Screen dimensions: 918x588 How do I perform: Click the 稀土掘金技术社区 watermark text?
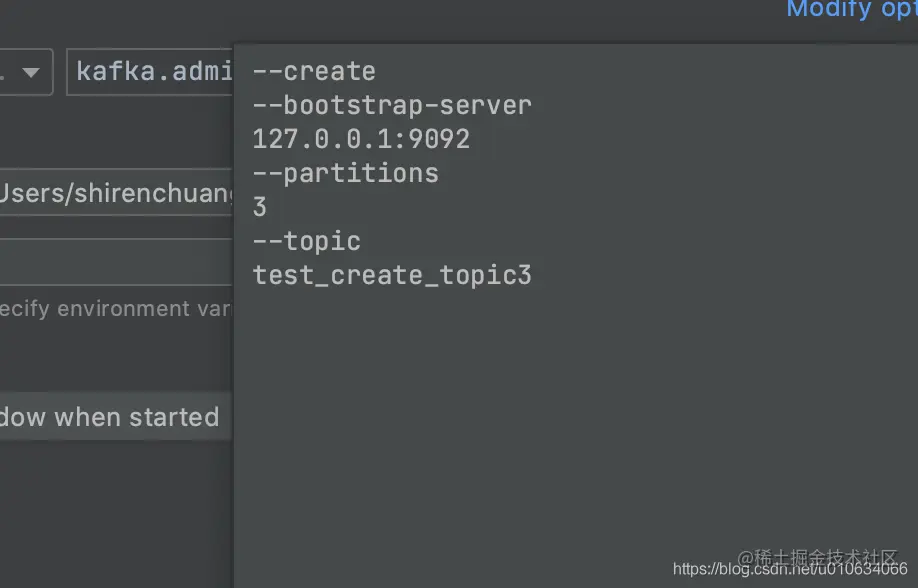[825, 556]
